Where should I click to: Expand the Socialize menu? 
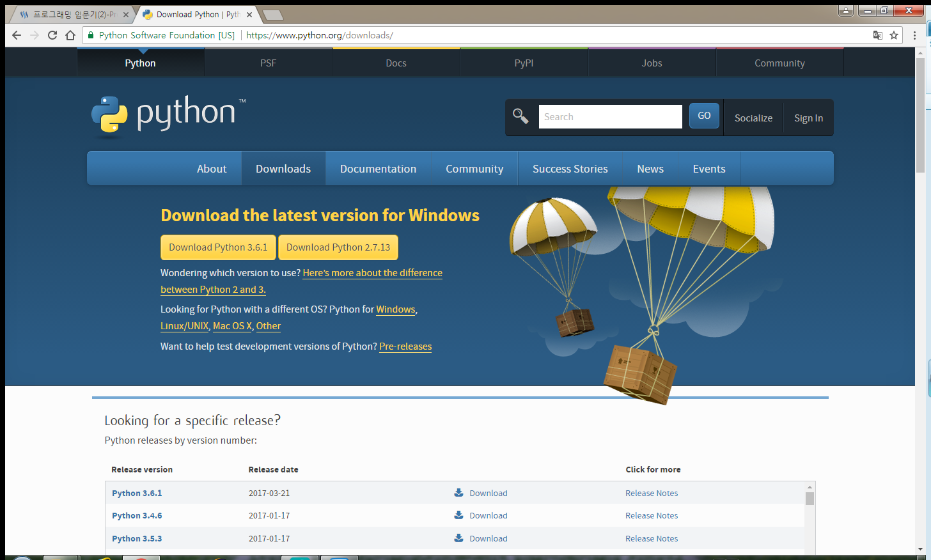(753, 118)
